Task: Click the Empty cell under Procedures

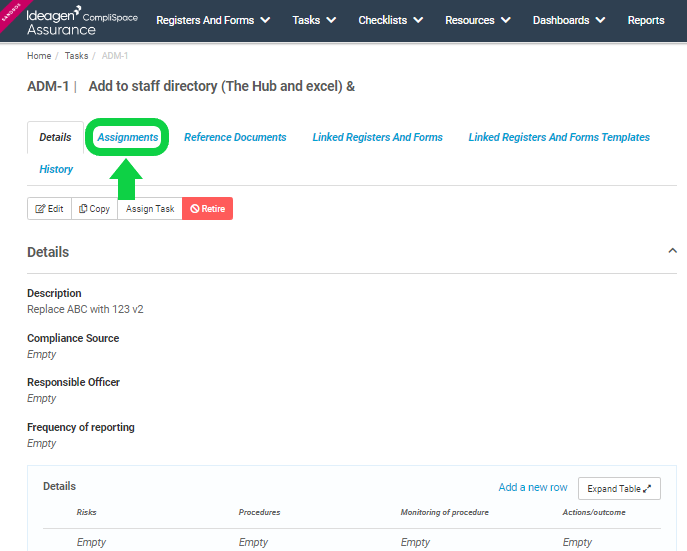Action: coord(253,542)
